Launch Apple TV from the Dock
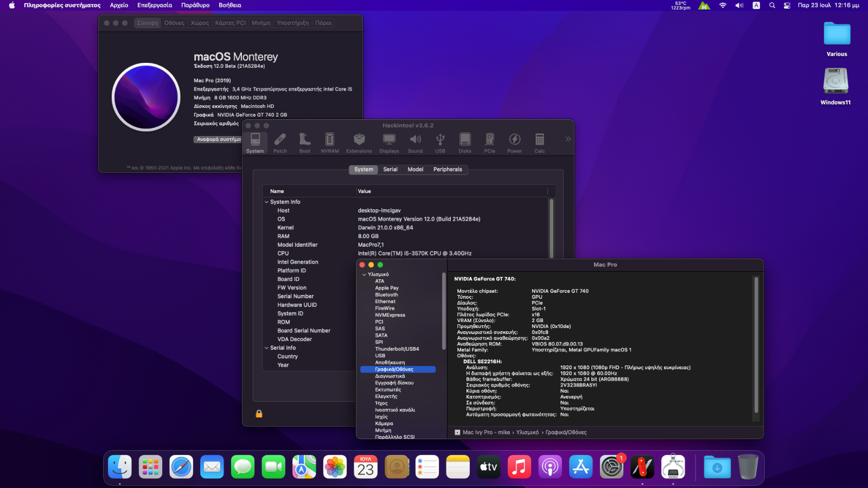 point(488,466)
